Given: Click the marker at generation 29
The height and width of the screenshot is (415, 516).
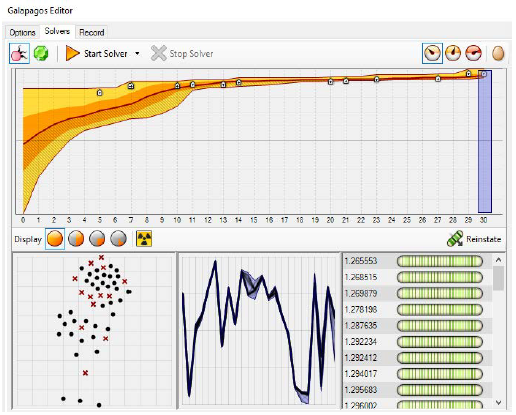Looking at the screenshot, I should pyautogui.click(x=468, y=73).
